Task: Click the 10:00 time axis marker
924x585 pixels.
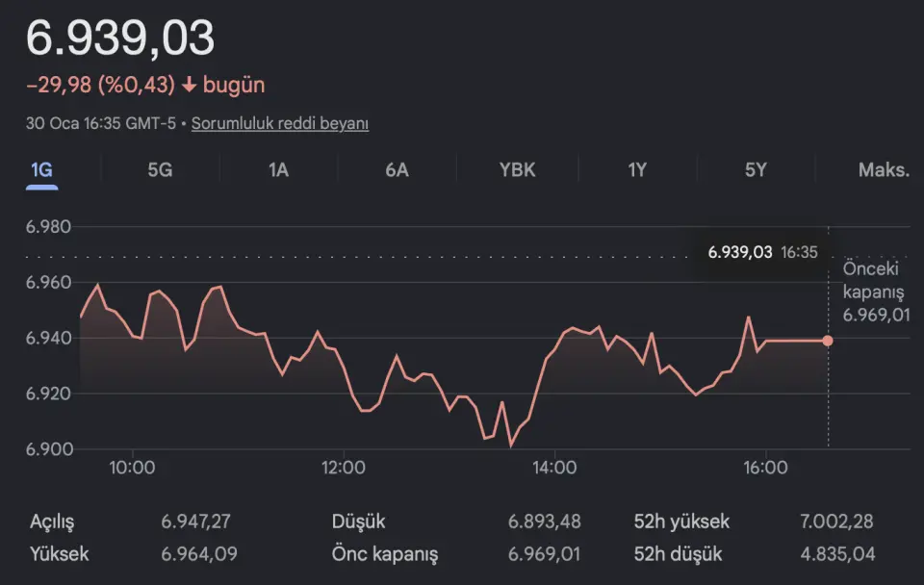Action: (x=133, y=469)
